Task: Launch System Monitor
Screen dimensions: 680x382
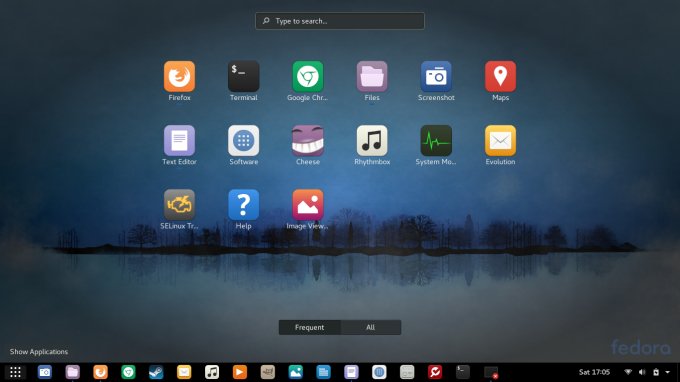Action: tap(436, 141)
